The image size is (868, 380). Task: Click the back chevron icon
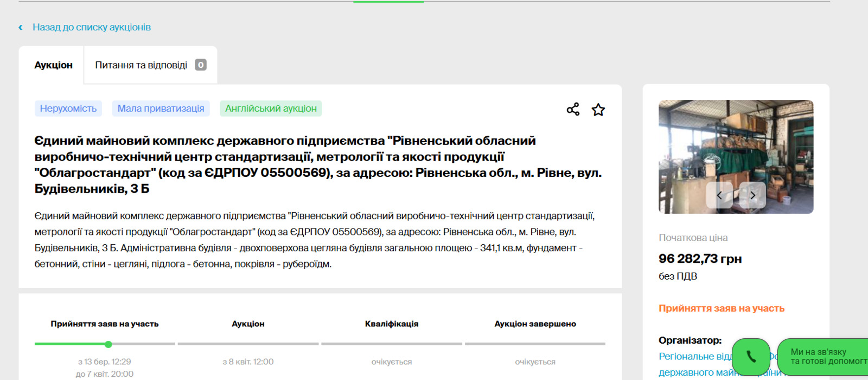(x=21, y=27)
